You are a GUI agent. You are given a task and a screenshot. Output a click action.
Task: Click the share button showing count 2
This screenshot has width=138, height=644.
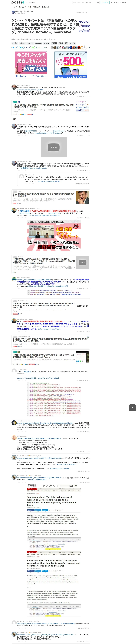coord(21,48)
